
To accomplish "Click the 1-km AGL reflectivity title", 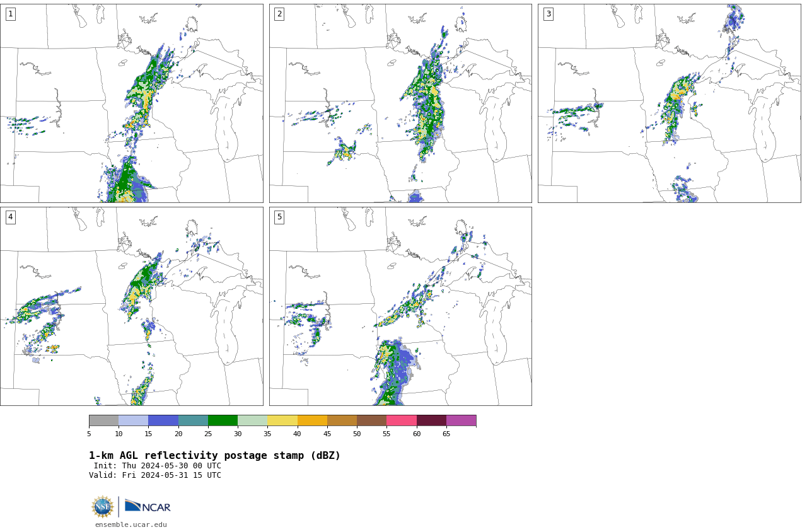I will (x=214, y=455).
